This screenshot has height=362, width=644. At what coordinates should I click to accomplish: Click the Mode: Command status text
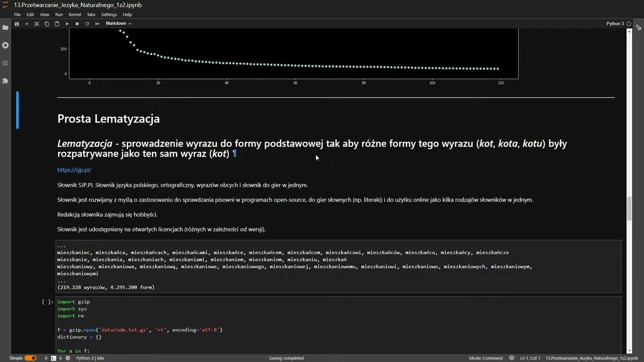[486, 358]
